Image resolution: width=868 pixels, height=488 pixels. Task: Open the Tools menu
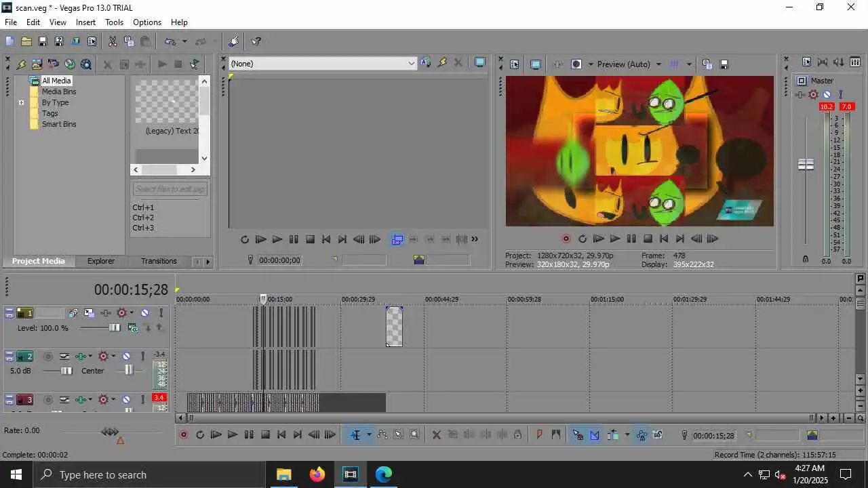pyautogui.click(x=114, y=22)
